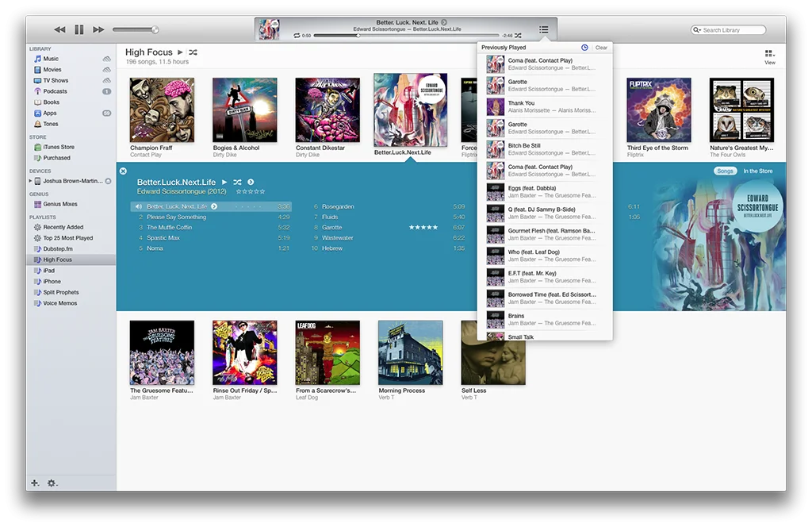This screenshot has height=527, width=812.
Task: Select the Dubstep.fm playlist
Action: [x=57, y=248]
